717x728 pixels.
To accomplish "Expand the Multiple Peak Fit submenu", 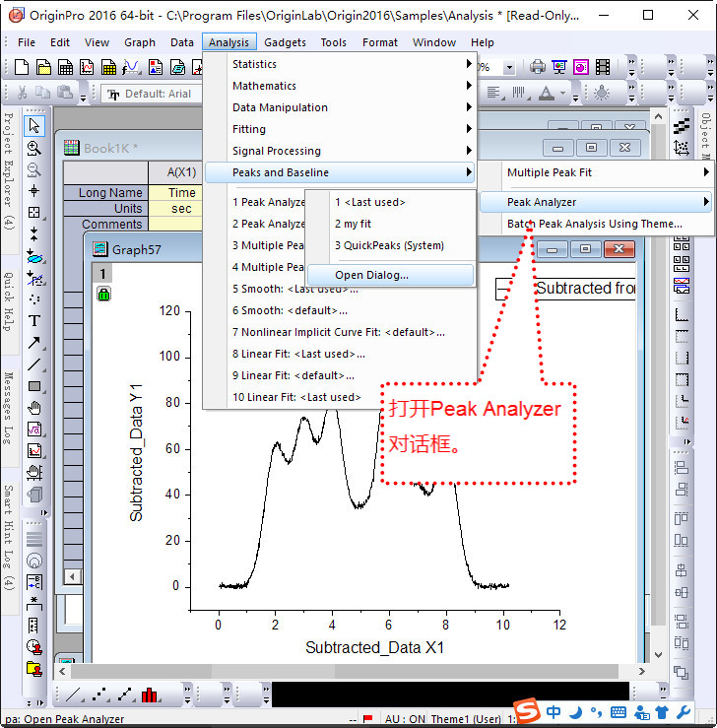I will click(x=607, y=172).
